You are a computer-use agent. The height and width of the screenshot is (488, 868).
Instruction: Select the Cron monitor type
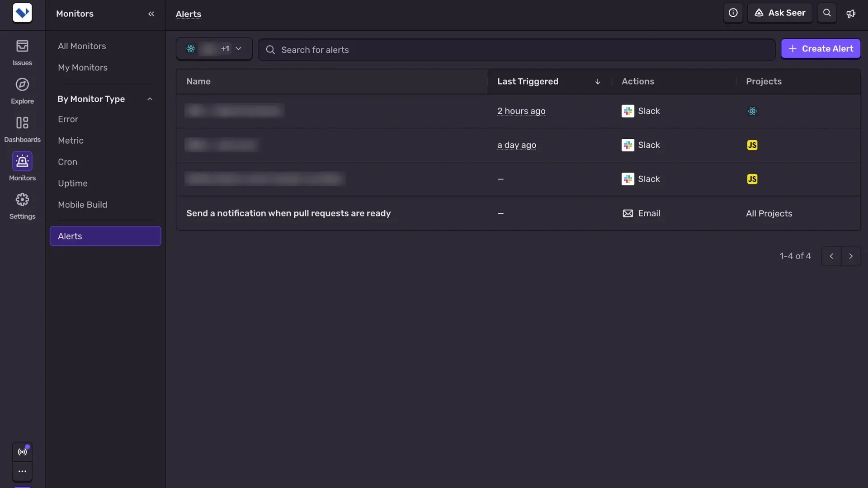tap(67, 162)
